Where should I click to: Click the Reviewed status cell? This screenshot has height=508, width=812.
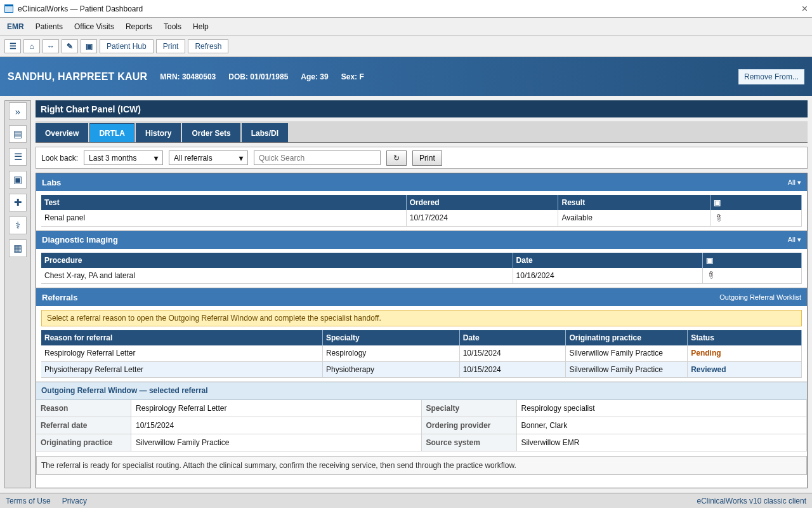click(744, 370)
